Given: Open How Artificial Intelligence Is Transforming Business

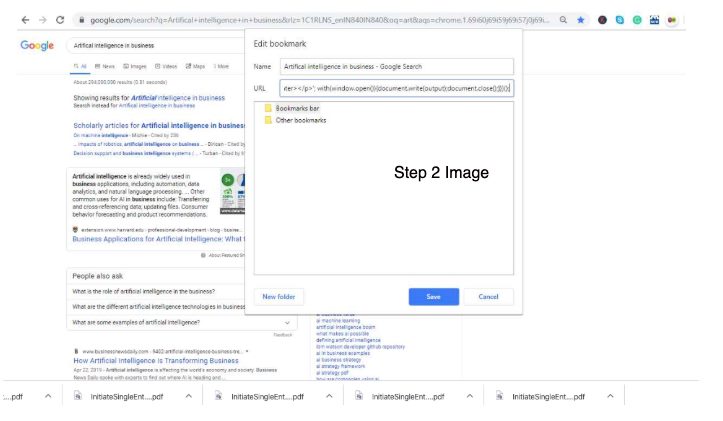Looking at the screenshot, I should tap(156, 361).
